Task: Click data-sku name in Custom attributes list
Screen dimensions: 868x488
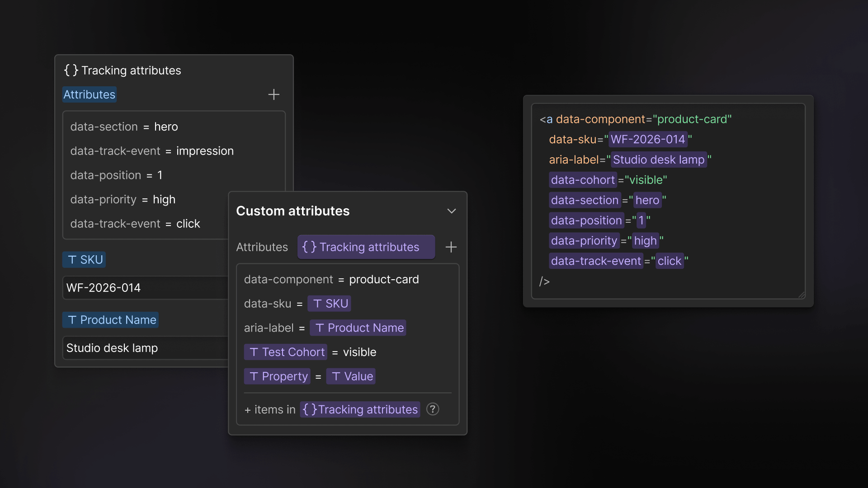Action: click(268, 304)
